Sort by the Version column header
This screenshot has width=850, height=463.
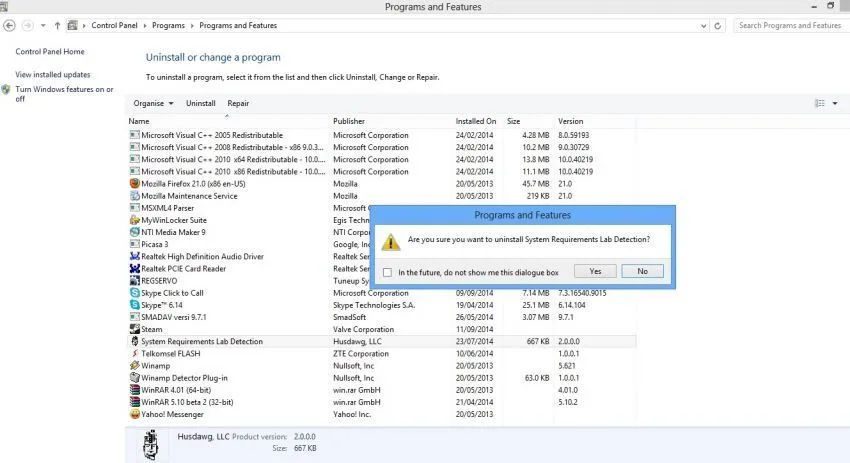coord(570,121)
